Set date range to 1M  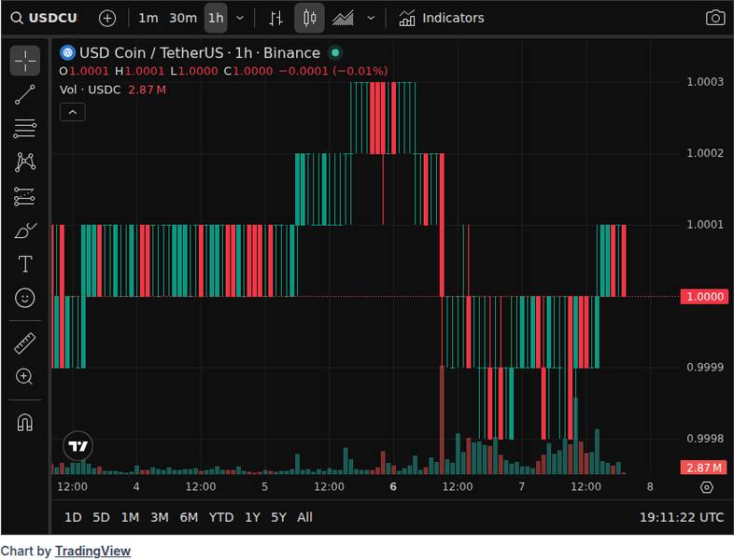130,517
